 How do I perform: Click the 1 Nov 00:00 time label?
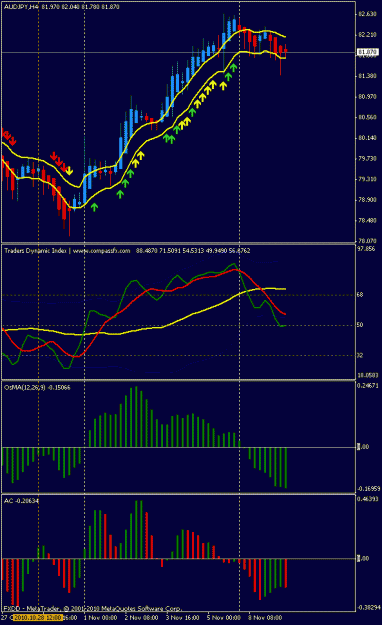[x=100, y=617]
